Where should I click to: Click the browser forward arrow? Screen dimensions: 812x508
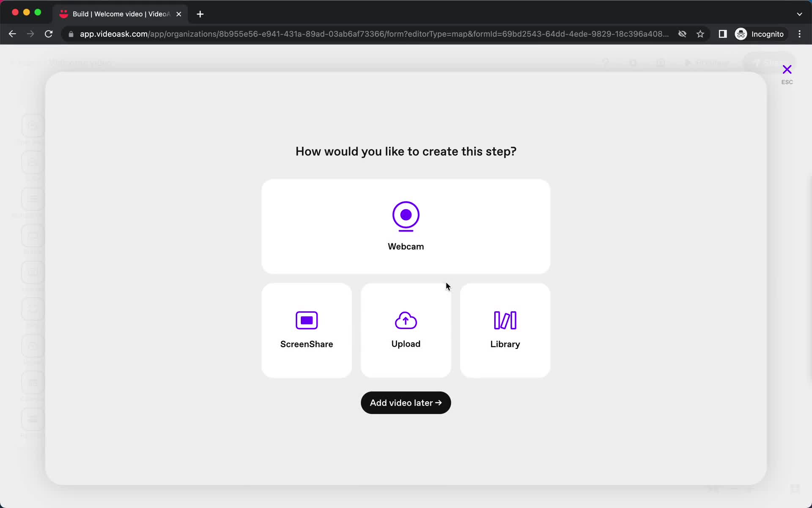click(x=30, y=34)
